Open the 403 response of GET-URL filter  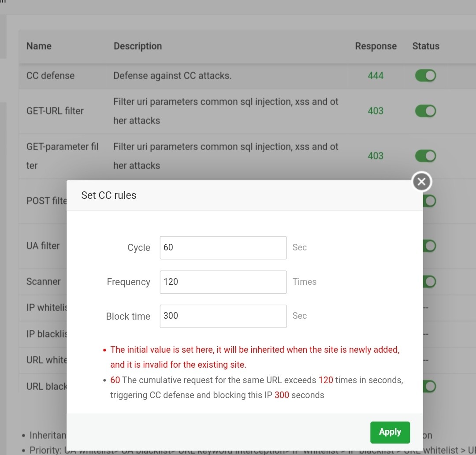pyautogui.click(x=376, y=111)
